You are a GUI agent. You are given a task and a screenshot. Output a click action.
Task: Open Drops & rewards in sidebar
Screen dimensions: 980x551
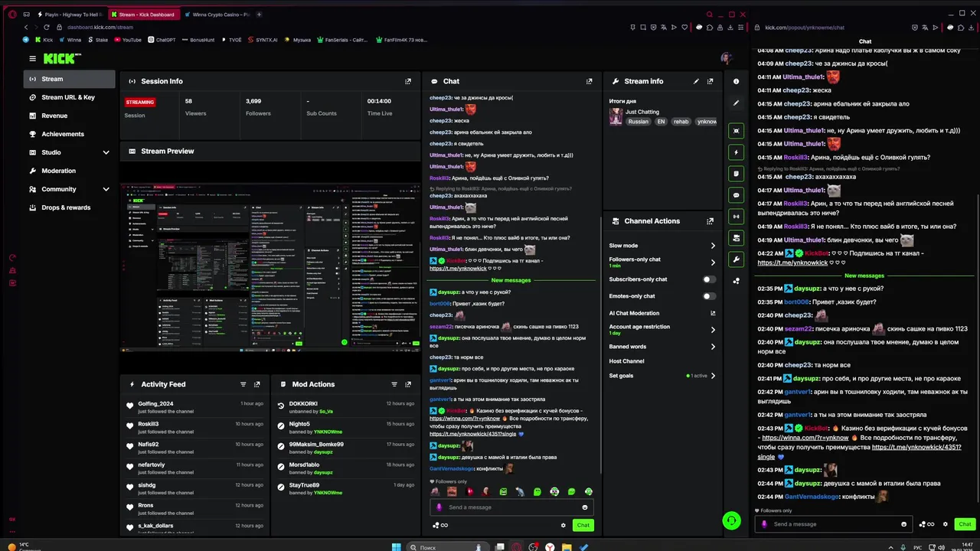pos(70,207)
